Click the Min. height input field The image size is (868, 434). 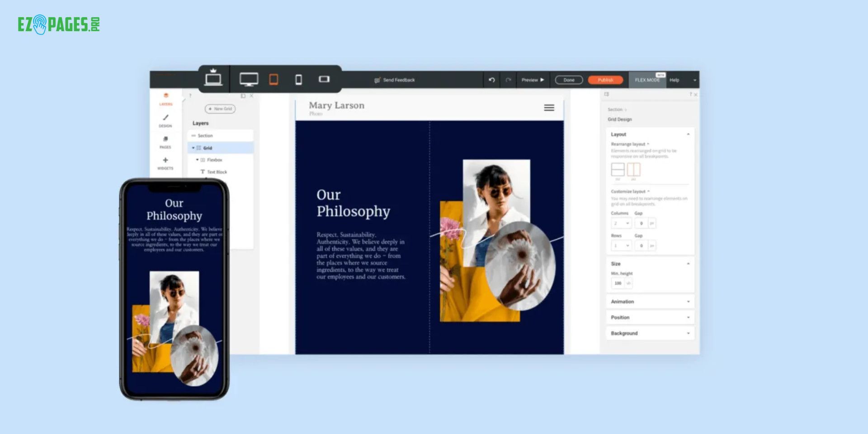tap(618, 283)
